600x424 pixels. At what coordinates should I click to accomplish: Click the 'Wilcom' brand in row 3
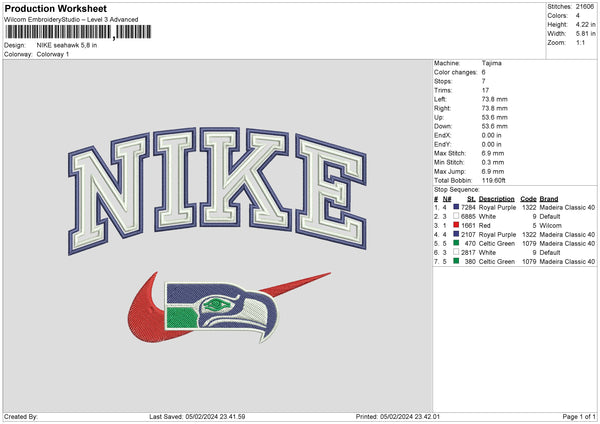pos(550,226)
